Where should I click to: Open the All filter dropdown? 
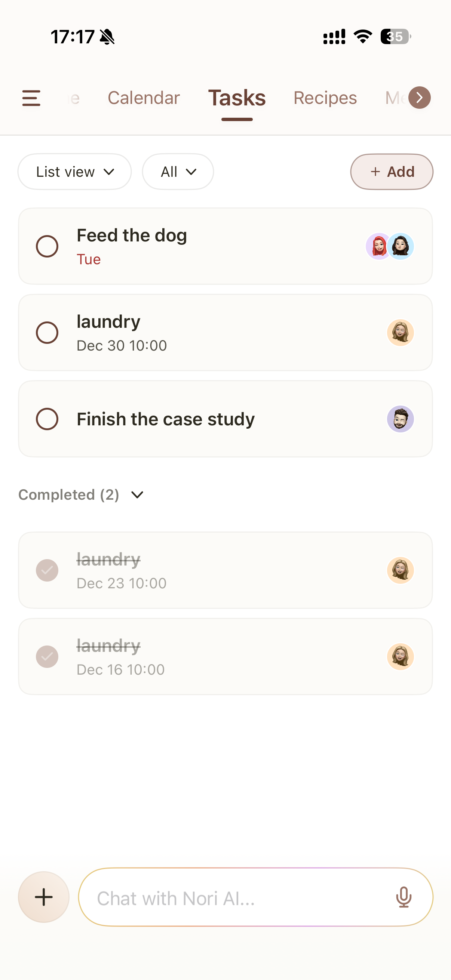[178, 172]
